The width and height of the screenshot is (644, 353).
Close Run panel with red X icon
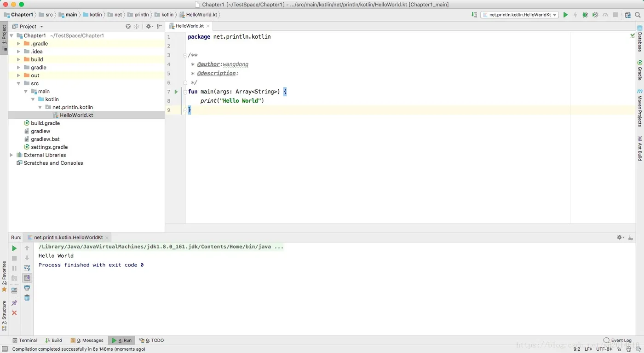14,313
